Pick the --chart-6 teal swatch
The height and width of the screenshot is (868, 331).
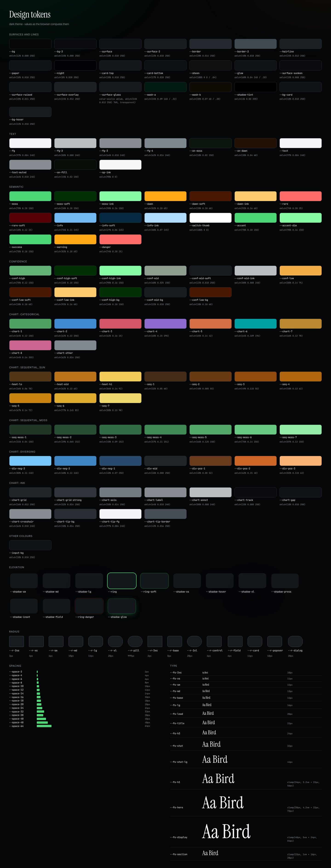pos(256,324)
